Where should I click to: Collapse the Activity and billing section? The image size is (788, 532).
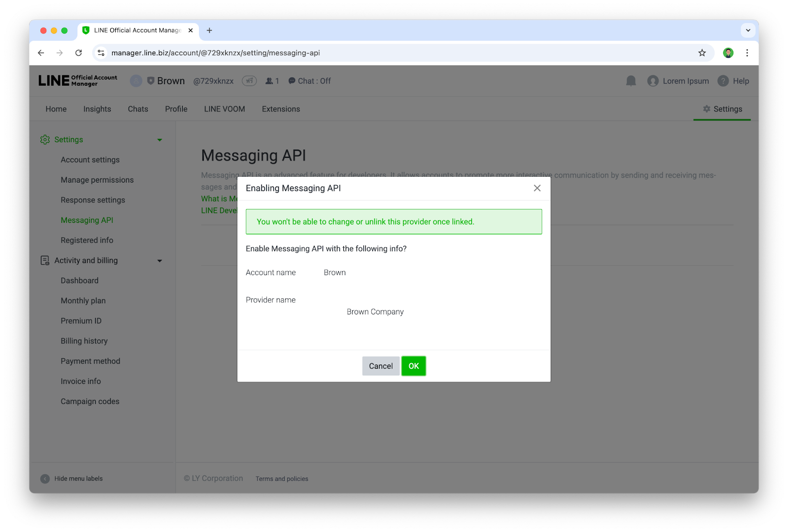coord(160,261)
